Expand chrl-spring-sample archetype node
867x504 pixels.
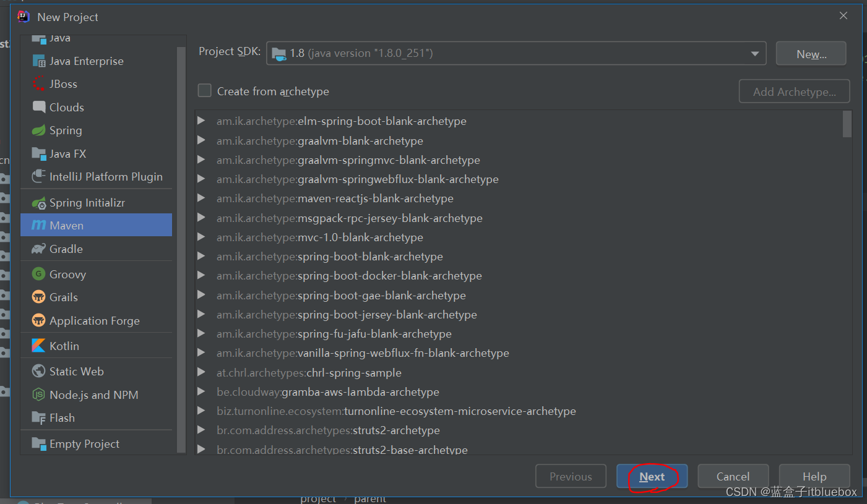click(x=201, y=372)
